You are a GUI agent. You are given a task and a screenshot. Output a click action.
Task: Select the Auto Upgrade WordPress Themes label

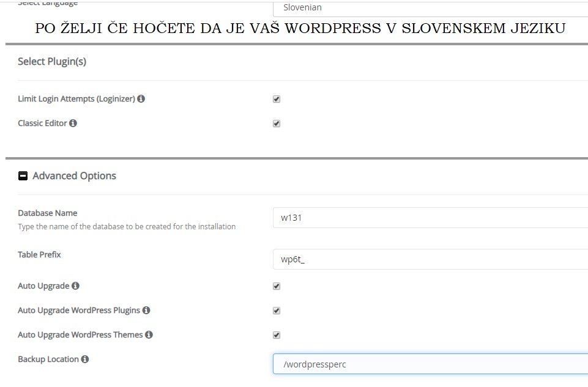point(80,334)
